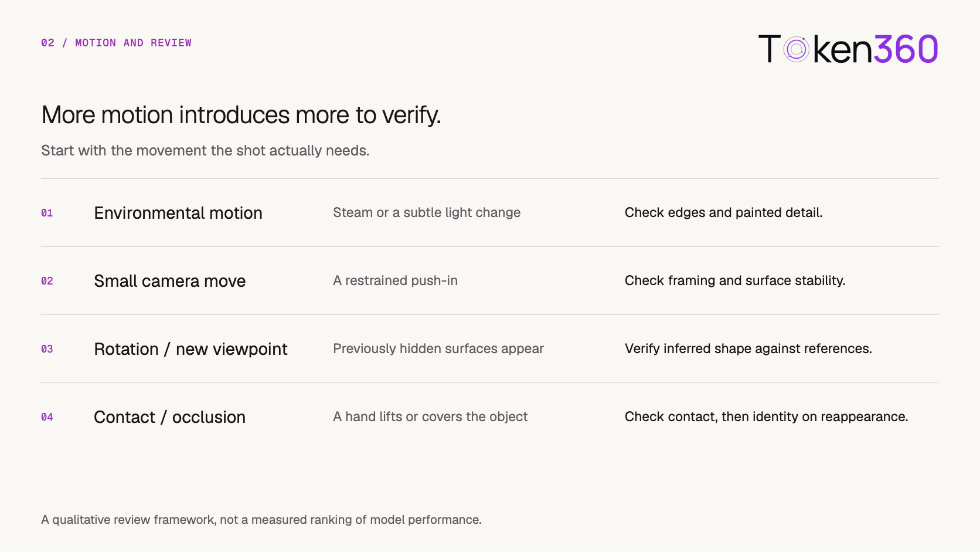This screenshot has width=980, height=552.
Task: Click 'A restrained push-in' text
Action: coord(395,280)
